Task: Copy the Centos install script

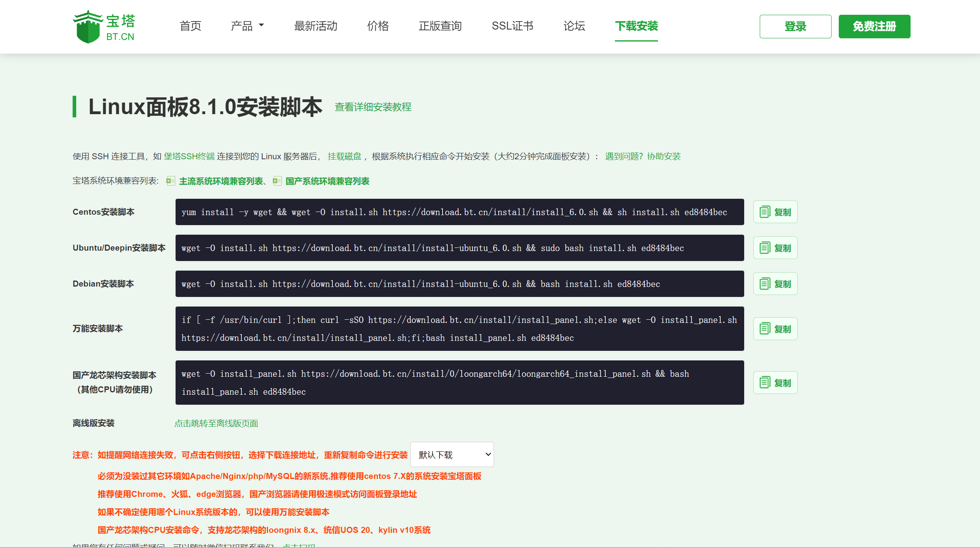Action: 775,212
